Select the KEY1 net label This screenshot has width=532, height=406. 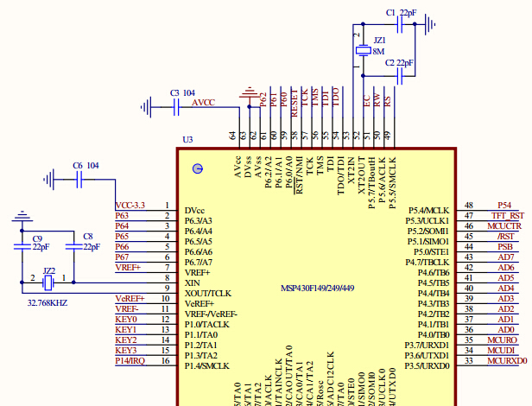coord(126,330)
